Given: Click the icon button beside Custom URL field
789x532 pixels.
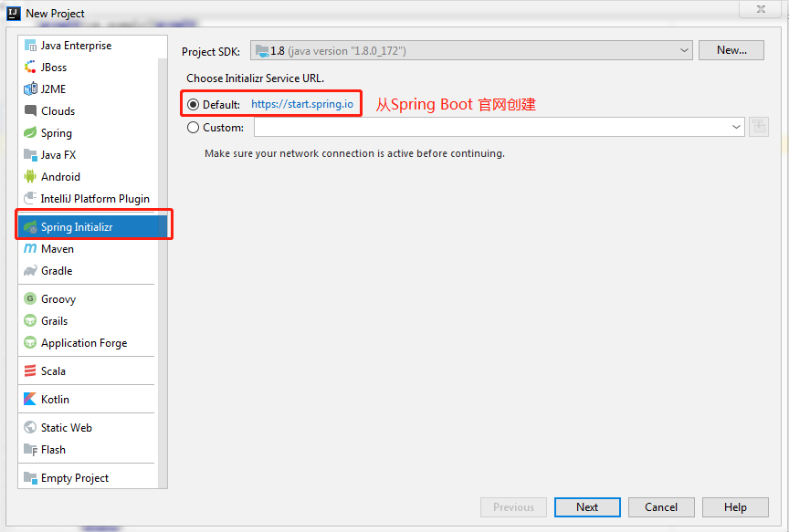Looking at the screenshot, I should point(758,127).
